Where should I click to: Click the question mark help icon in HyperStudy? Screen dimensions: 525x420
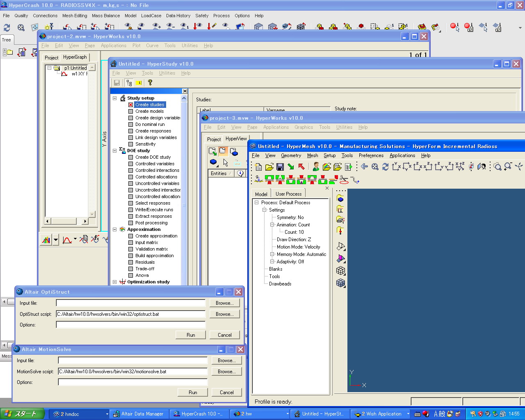tap(150, 82)
